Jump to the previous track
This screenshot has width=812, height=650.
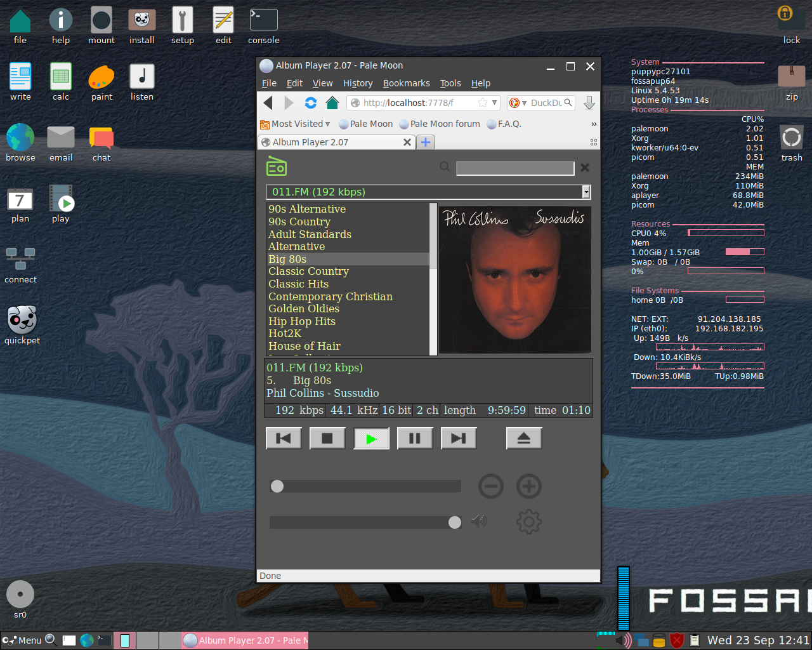coord(284,439)
